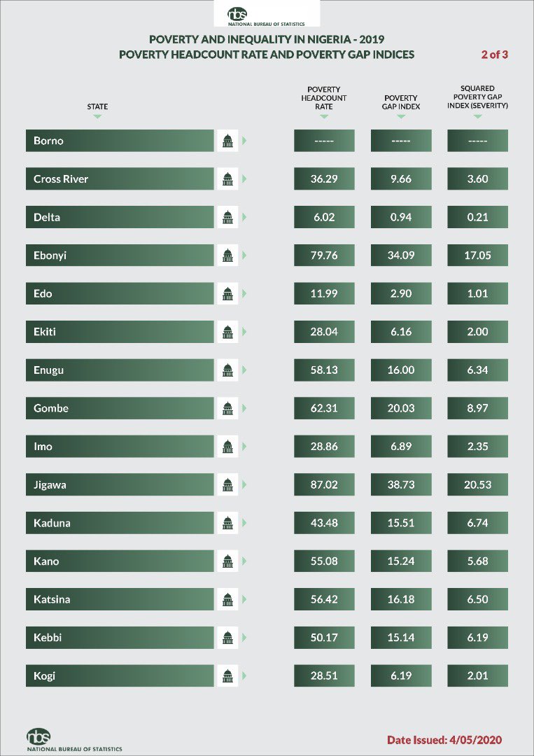Click the Date Issued 4/05/2020 text
This screenshot has width=534, height=756.
[444, 740]
